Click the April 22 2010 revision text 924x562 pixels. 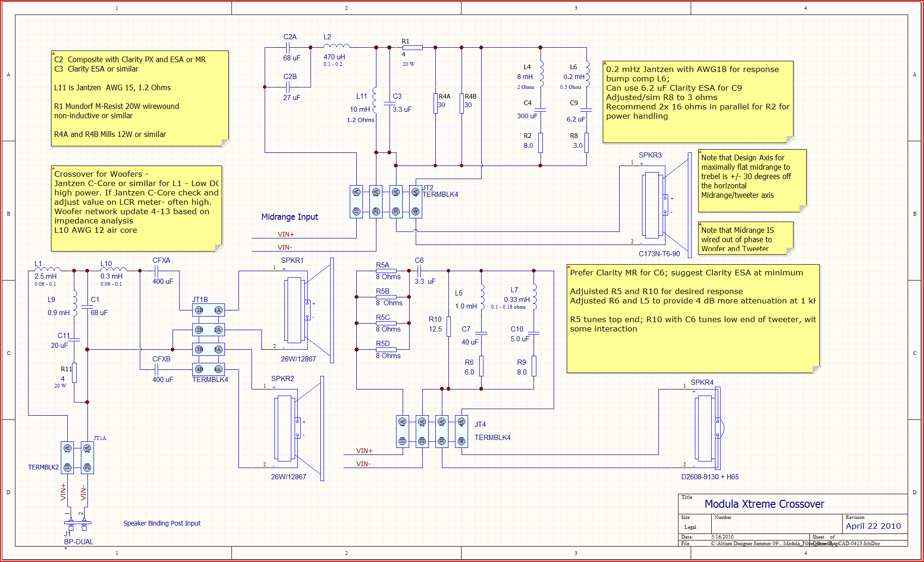click(873, 526)
